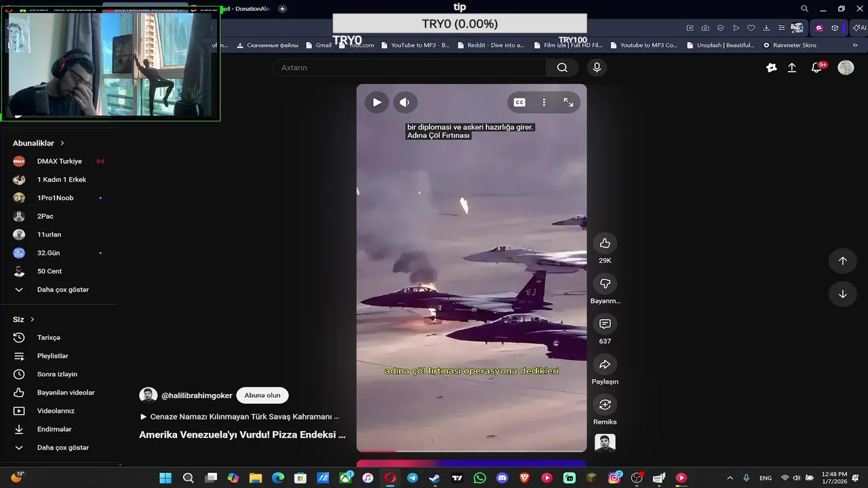Remix this Short with the Remiks button

(x=605, y=405)
